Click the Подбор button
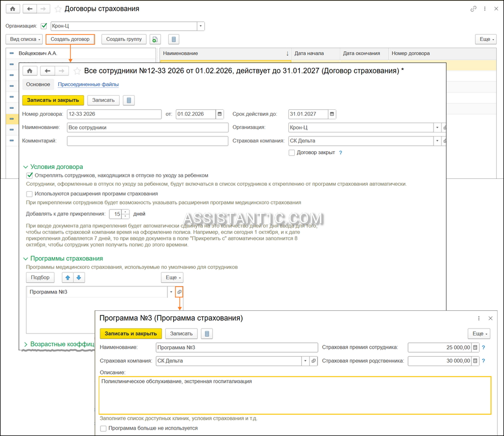 point(40,277)
